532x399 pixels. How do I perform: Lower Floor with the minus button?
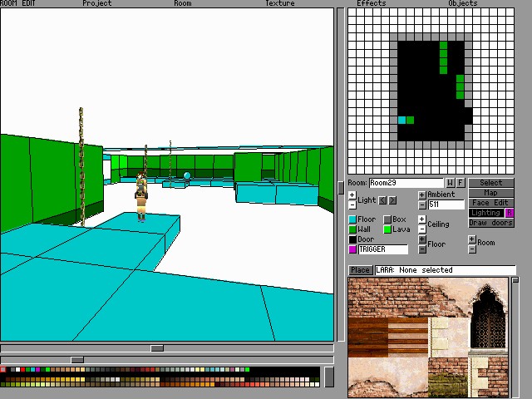click(x=421, y=249)
